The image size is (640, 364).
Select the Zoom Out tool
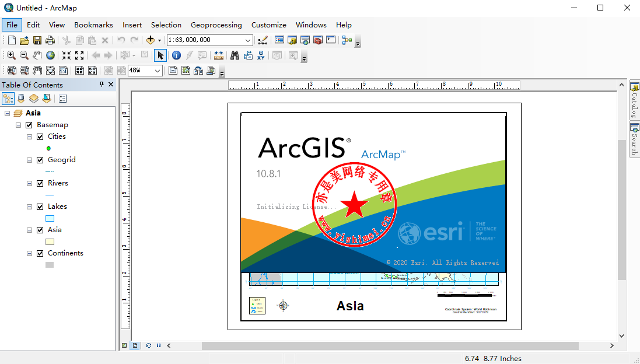tap(24, 55)
